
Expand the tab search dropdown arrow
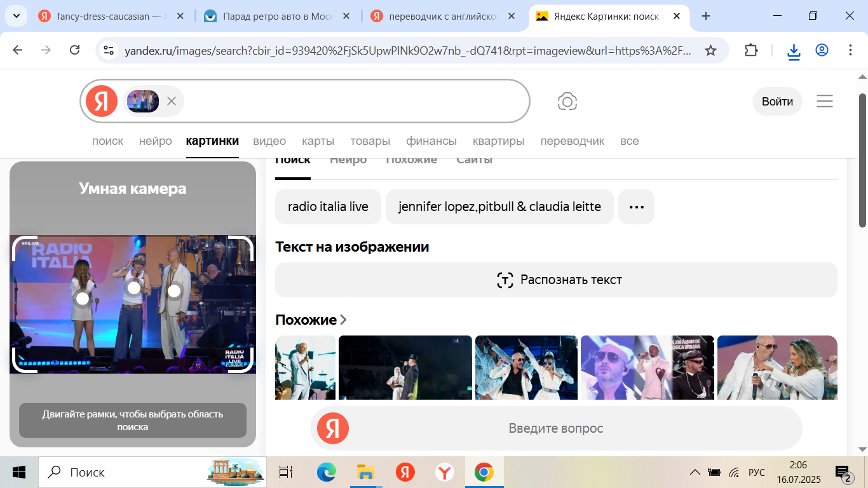16,16
